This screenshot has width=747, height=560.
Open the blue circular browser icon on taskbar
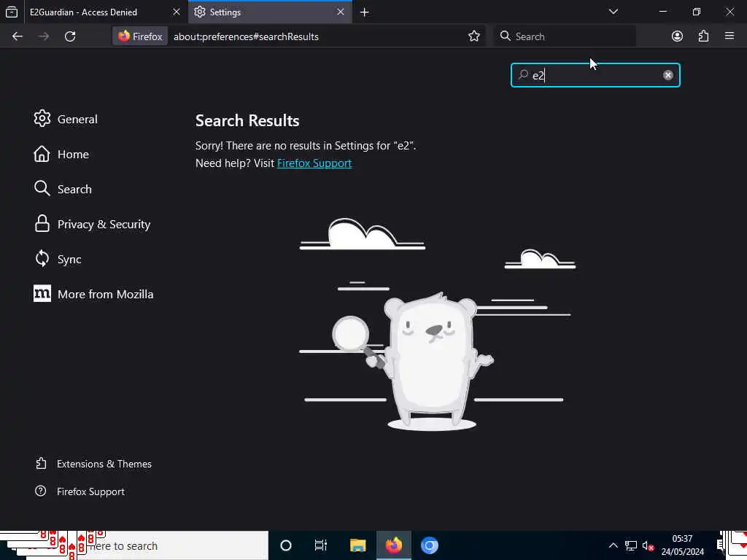pyautogui.click(x=429, y=545)
